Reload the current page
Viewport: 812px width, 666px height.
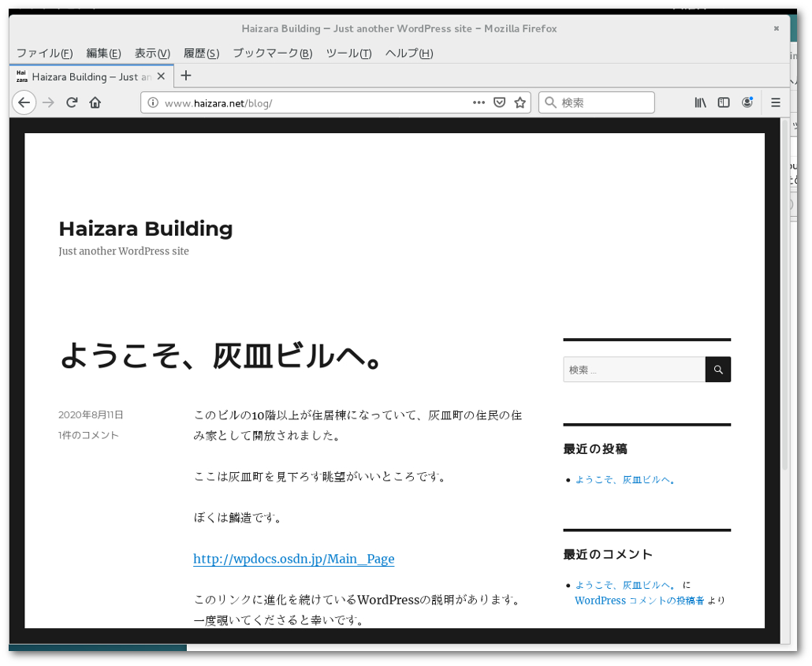[x=72, y=102]
